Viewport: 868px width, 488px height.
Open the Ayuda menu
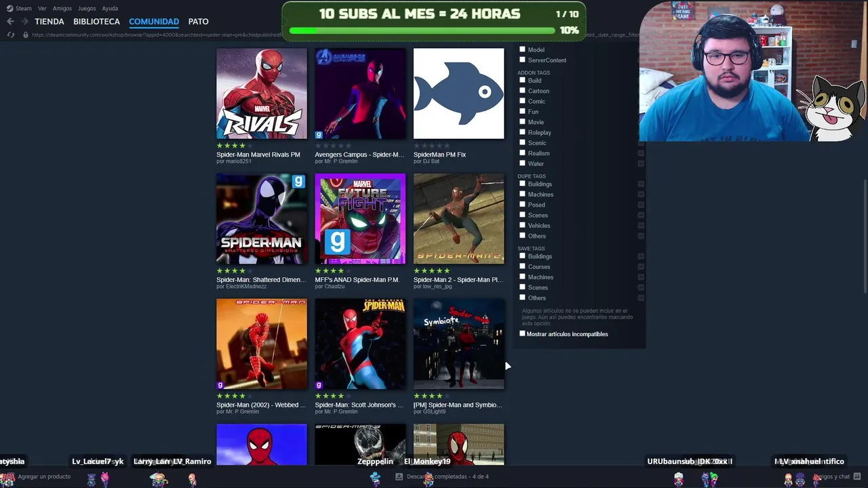[x=110, y=9]
